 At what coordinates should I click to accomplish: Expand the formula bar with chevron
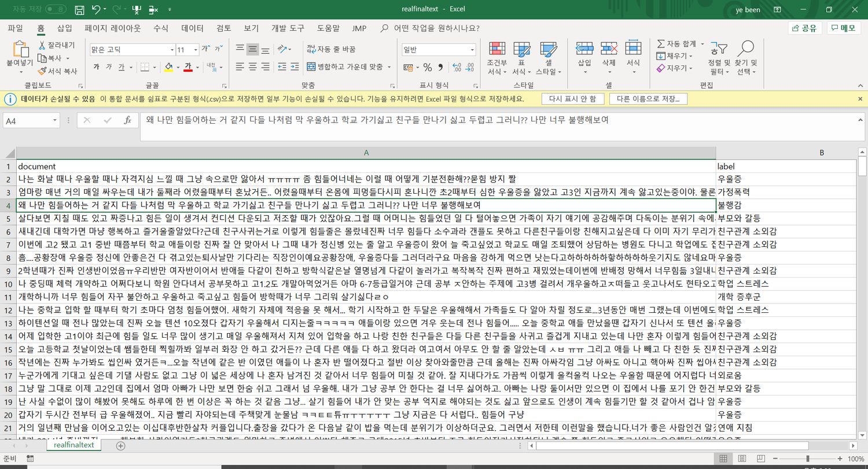pyautogui.click(x=859, y=120)
